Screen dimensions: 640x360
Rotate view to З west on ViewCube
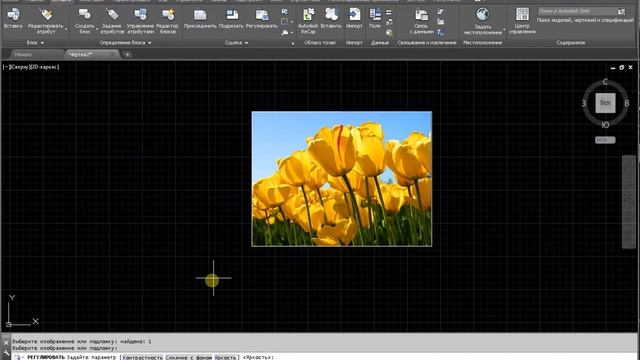coord(584,103)
